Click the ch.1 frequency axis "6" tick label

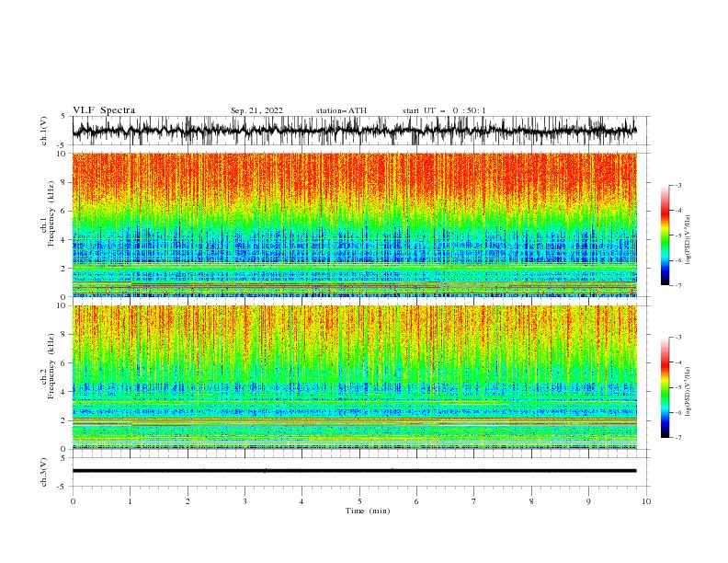coord(63,211)
